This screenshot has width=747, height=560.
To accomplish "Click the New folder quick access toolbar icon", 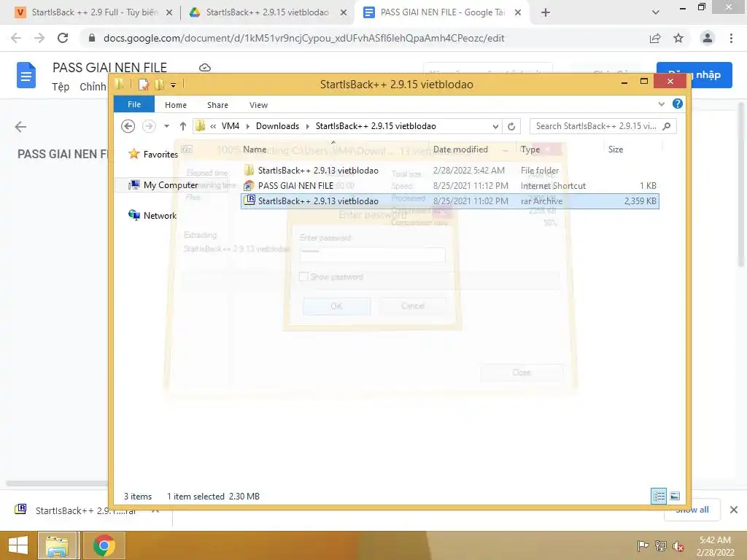I will (159, 85).
